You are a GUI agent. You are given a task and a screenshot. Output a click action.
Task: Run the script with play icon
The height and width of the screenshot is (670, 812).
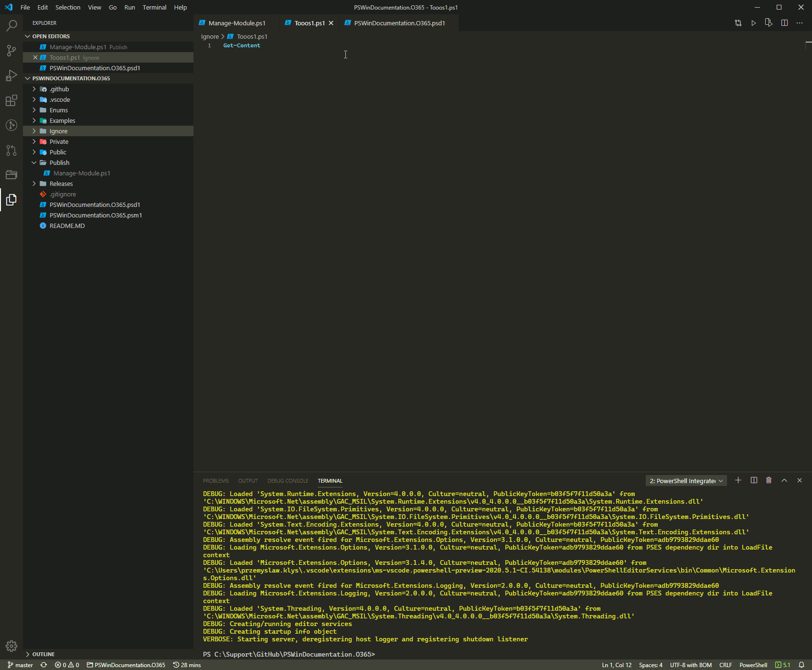754,23
